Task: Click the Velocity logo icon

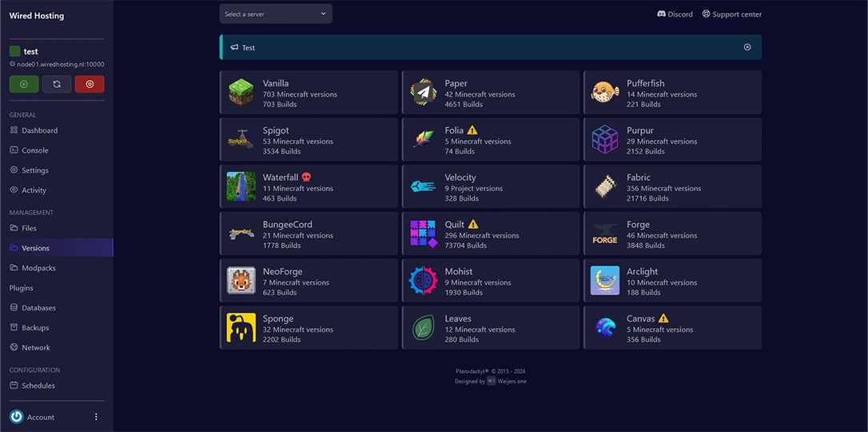Action: (x=424, y=186)
